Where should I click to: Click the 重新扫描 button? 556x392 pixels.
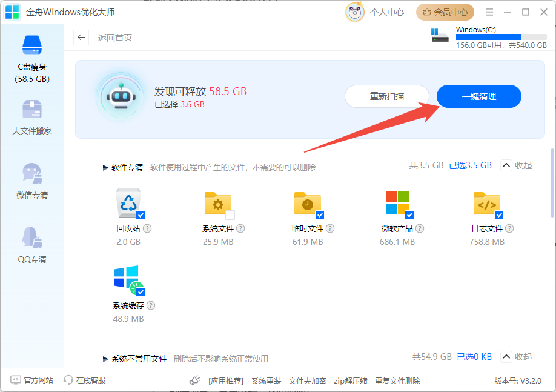(x=387, y=96)
